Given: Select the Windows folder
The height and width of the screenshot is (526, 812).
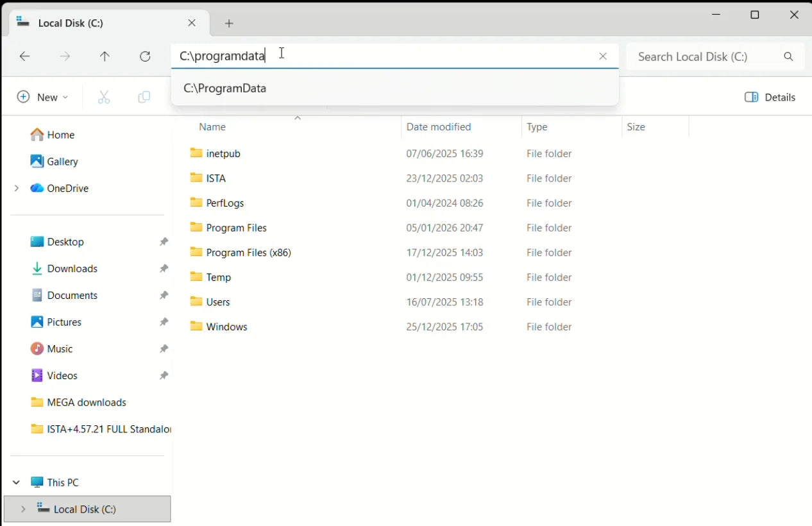Looking at the screenshot, I should tap(226, 327).
